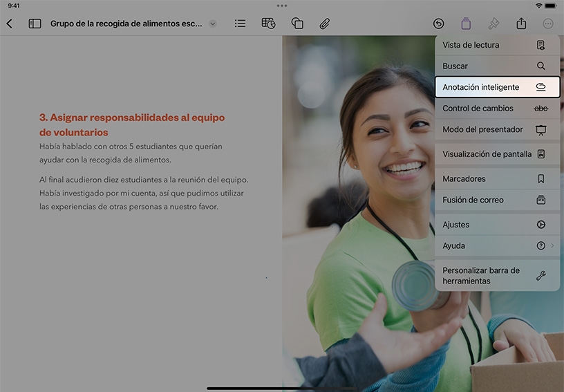
Task: Open the format paintbrush icon
Action: 493,24
